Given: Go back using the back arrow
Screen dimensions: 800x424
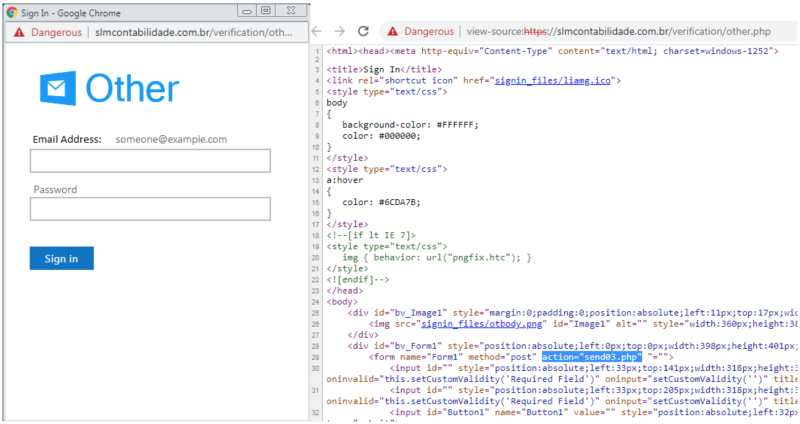Looking at the screenshot, I should tap(317, 32).
